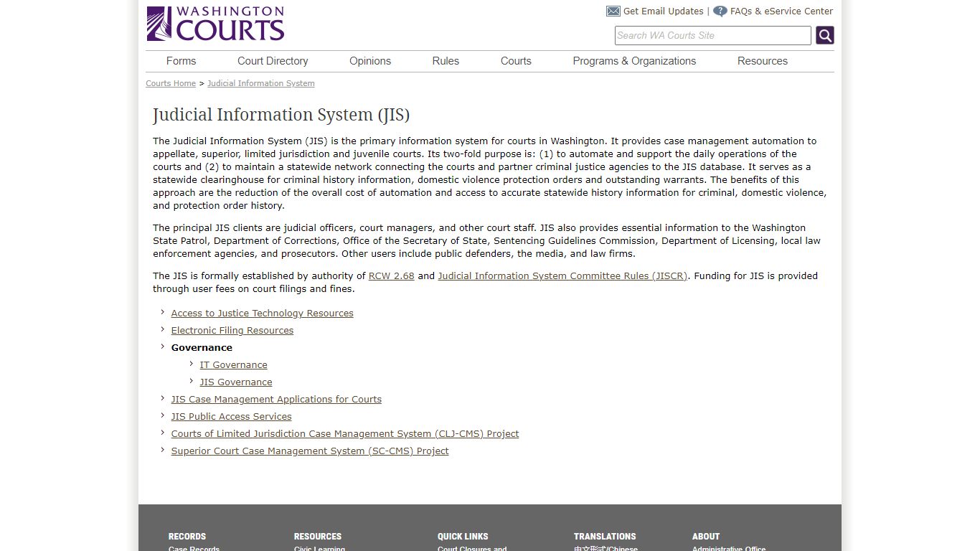Open Get Email Updates link
This screenshot has height=551, width=980.
(x=664, y=11)
